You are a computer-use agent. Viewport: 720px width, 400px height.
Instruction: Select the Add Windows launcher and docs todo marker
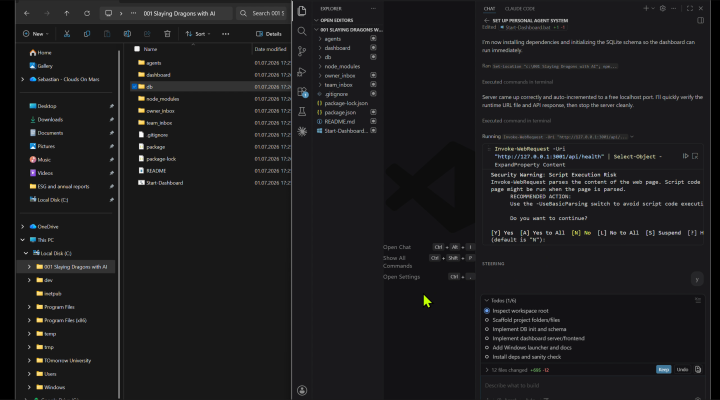(487, 348)
